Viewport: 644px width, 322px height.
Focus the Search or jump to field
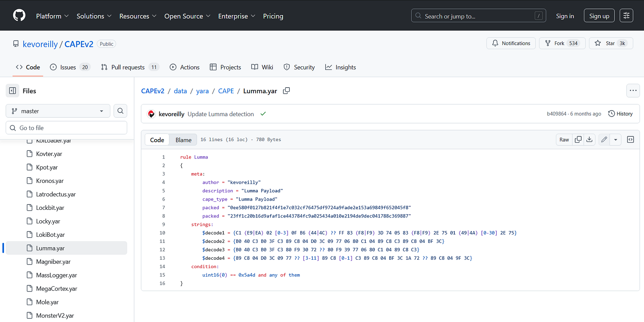(479, 16)
